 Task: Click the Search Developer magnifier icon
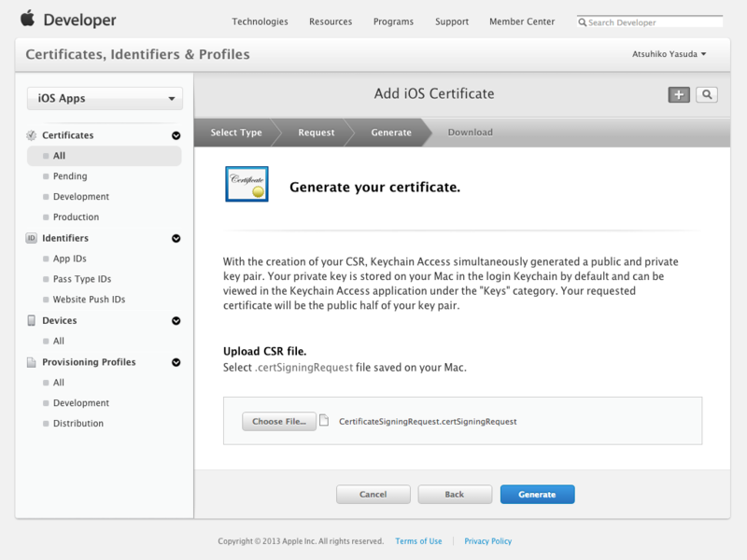click(x=582, y=22)
